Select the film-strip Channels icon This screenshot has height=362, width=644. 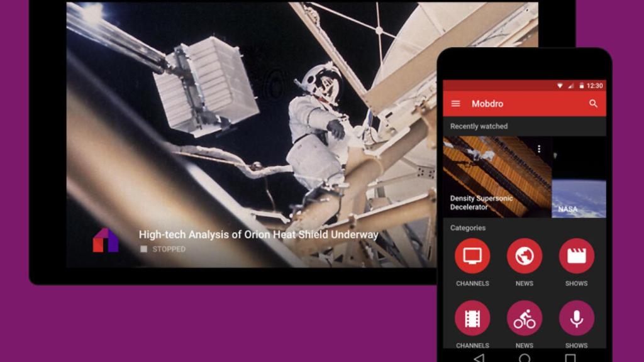click(472, 318)
